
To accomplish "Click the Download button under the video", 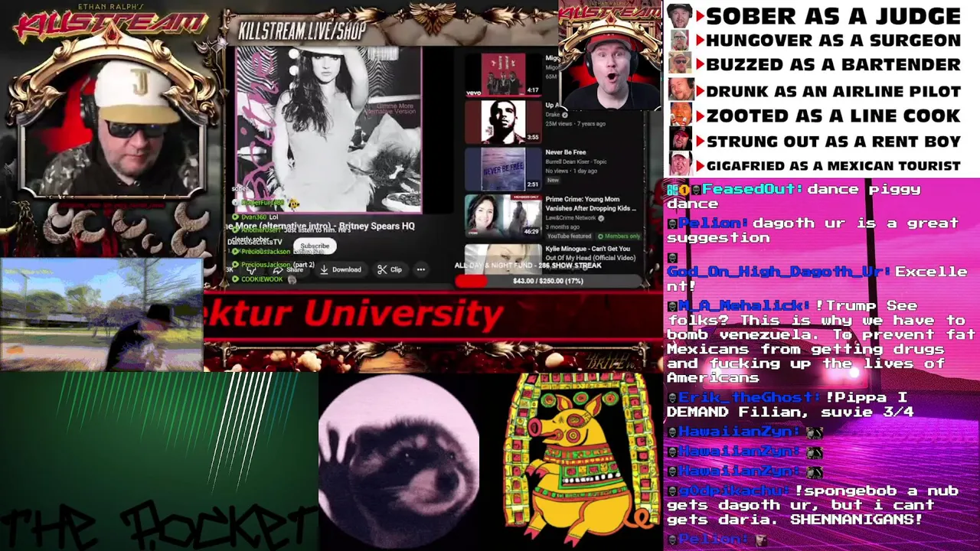I will coord(341,269).
